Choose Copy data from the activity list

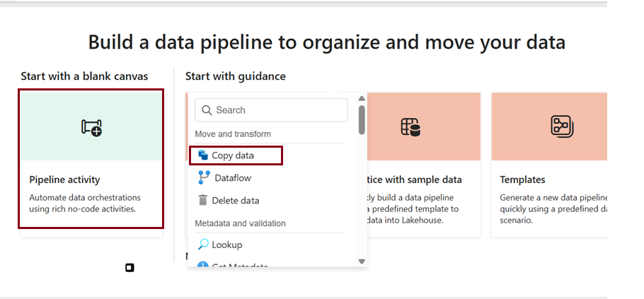233,156
